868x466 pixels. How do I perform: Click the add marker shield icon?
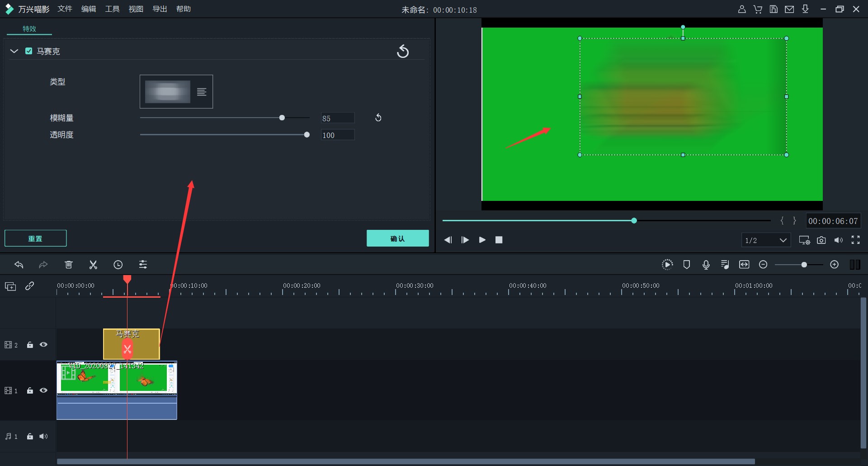coord(686,265)
